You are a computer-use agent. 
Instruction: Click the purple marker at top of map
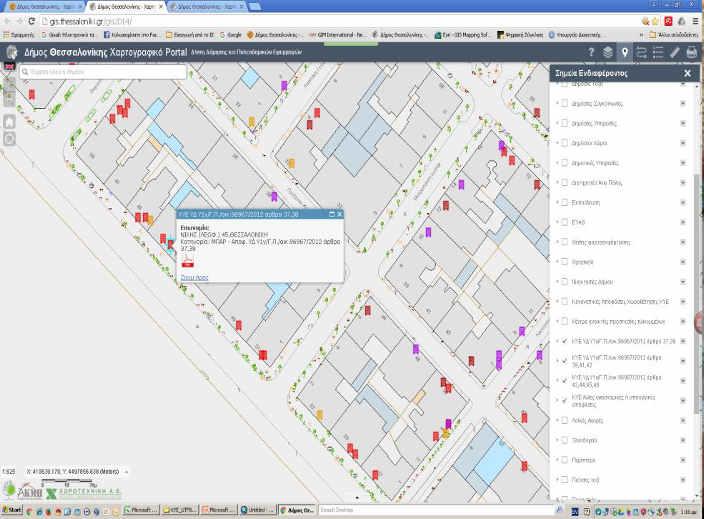tap(284, 85)
